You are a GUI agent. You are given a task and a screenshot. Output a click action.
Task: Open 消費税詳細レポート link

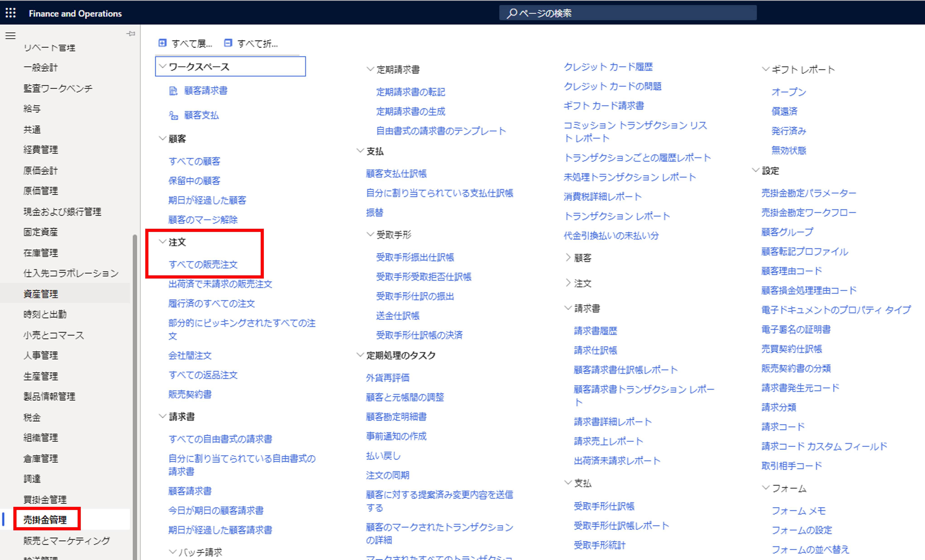[603, 197]
